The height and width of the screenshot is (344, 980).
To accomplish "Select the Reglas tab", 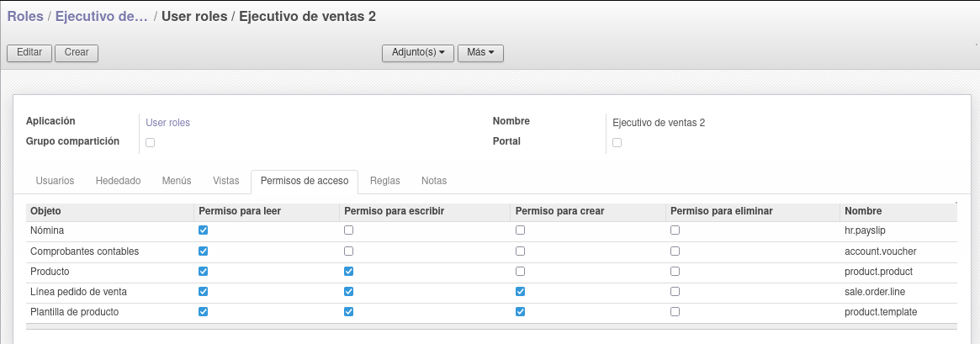I will click(384, 181).
